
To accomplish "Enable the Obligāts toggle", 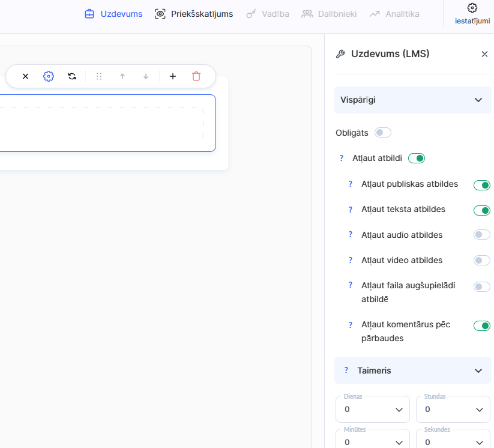I will click(x=382, y=133).
